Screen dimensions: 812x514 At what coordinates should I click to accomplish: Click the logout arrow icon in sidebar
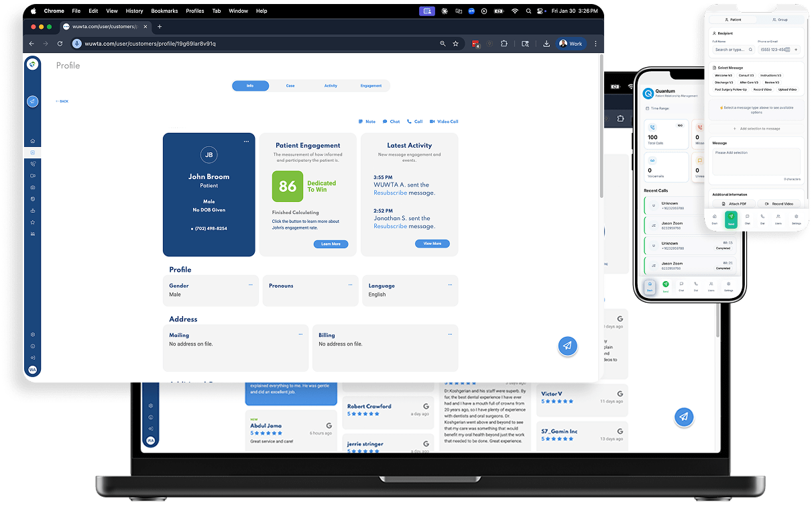(x=32, y=358)
